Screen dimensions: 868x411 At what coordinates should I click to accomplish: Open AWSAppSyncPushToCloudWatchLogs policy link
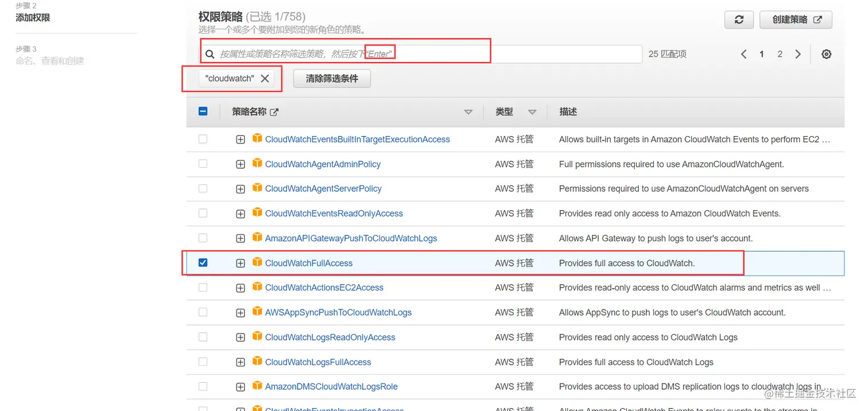pyautogui.click(x=339, y=313)
